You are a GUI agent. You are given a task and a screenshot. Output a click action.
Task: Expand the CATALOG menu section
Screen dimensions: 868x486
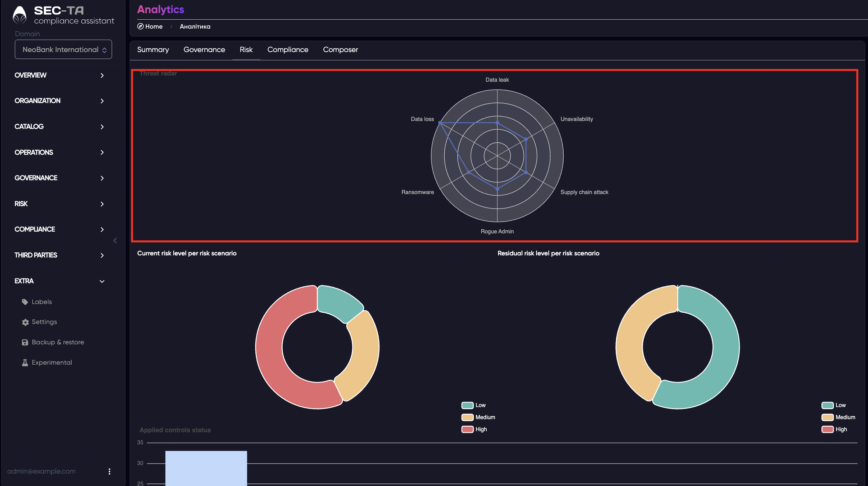(x=59, y=126)
